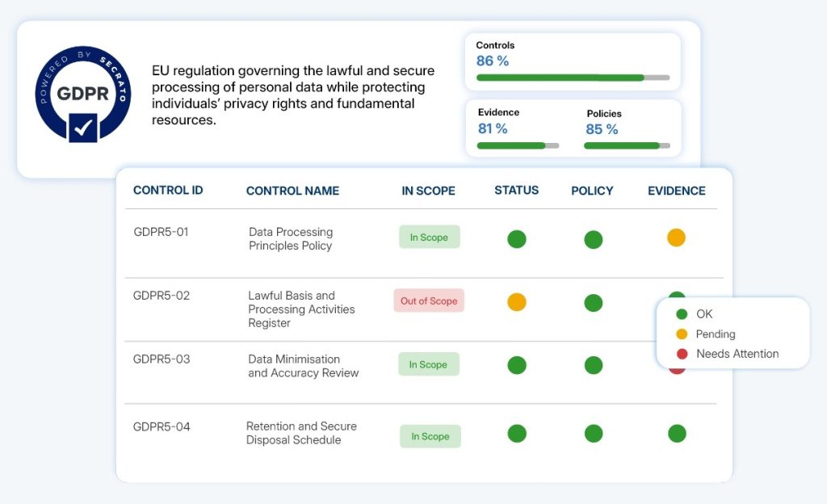Click the orange Evidence dot for GDPR5-01
The width and height of the screenshot is (827, 504).
pyautogui.click(x=676, y=237)
